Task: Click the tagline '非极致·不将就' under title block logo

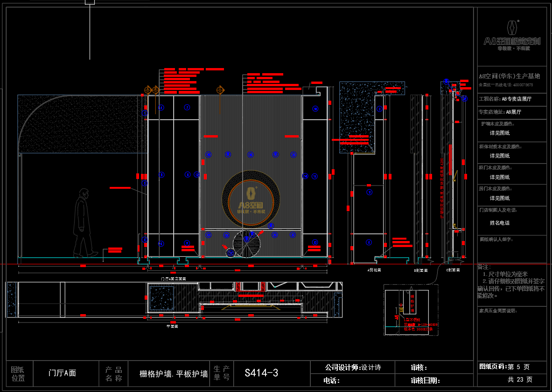Action: (x=514, y=48)
